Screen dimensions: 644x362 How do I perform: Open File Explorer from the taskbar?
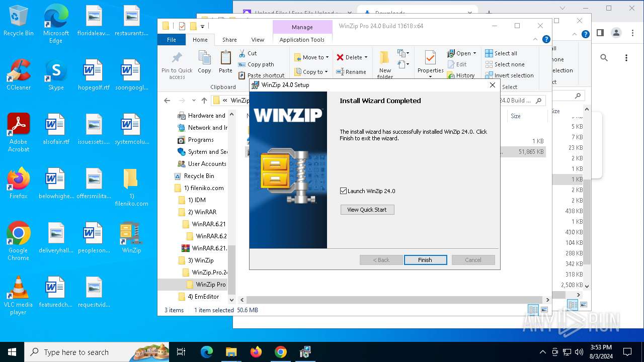pos(231,352)
